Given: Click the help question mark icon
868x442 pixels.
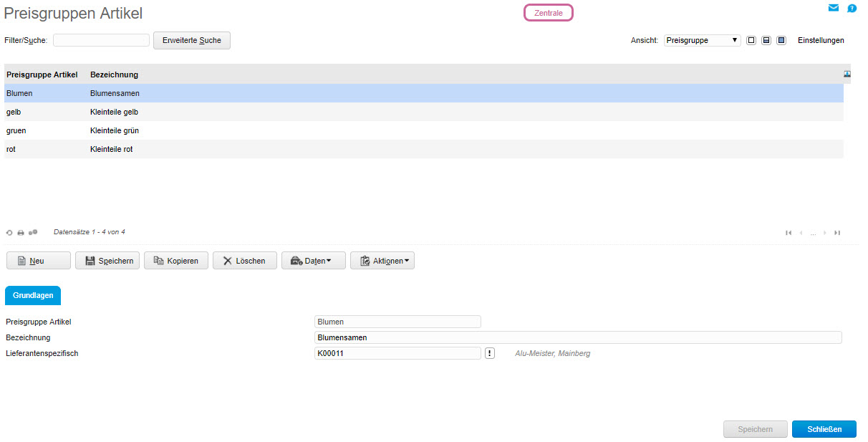Looking at the screenshot, I should [x=852, y=9].
